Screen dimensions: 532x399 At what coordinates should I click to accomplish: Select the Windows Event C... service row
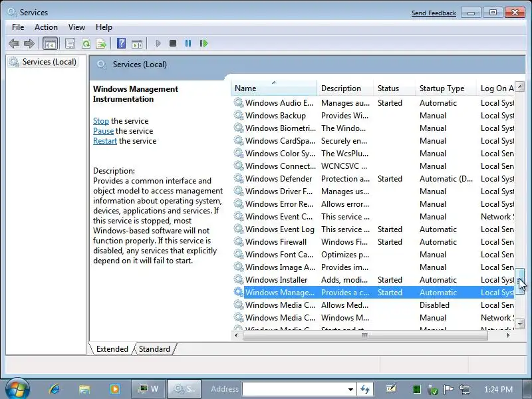pos(373,217)
